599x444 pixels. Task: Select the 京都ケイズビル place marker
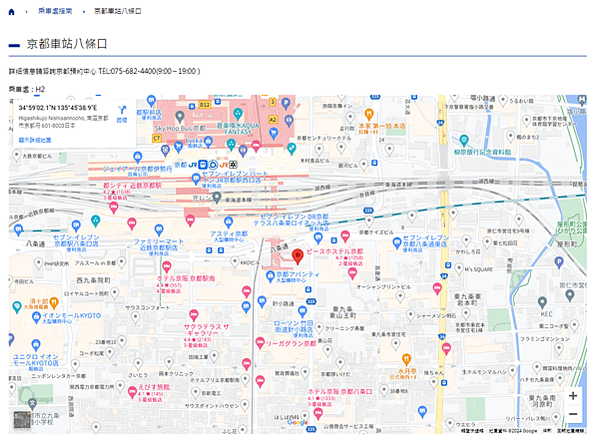[369, 221]
